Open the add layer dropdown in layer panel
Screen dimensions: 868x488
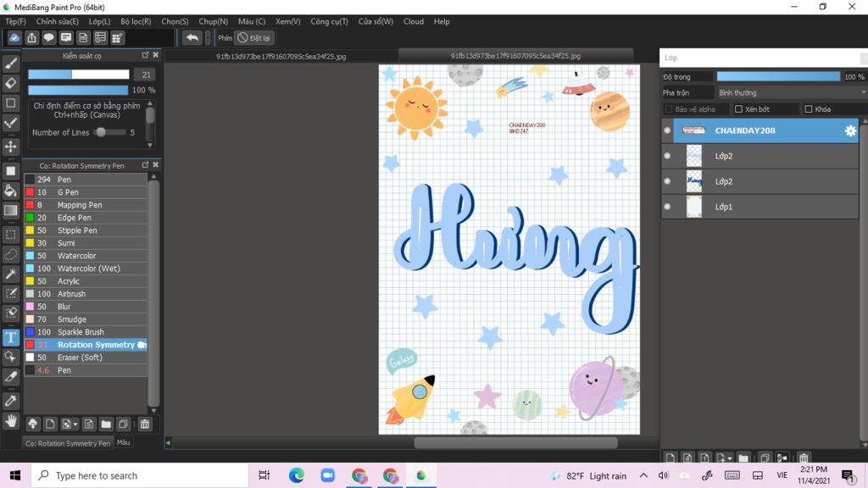coord(724,457)
